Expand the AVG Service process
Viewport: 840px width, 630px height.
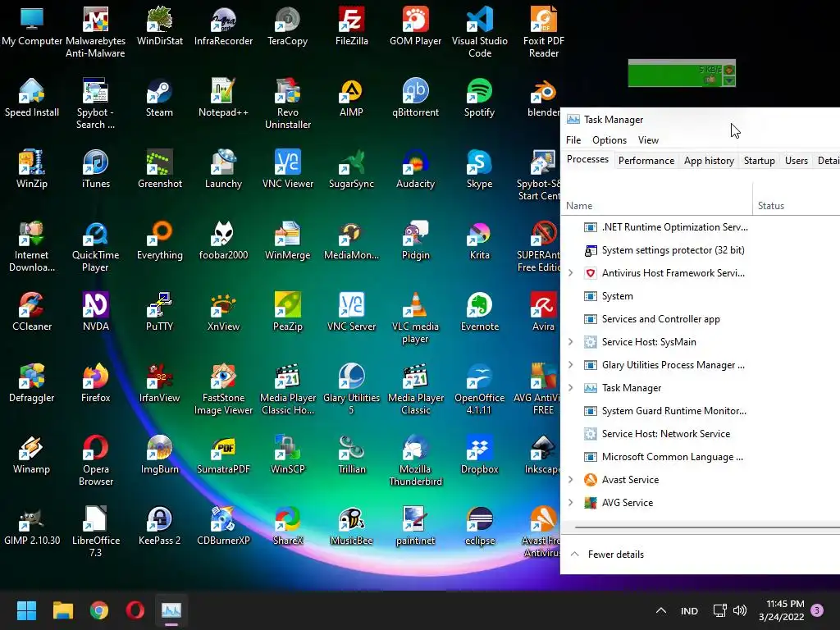571,503
